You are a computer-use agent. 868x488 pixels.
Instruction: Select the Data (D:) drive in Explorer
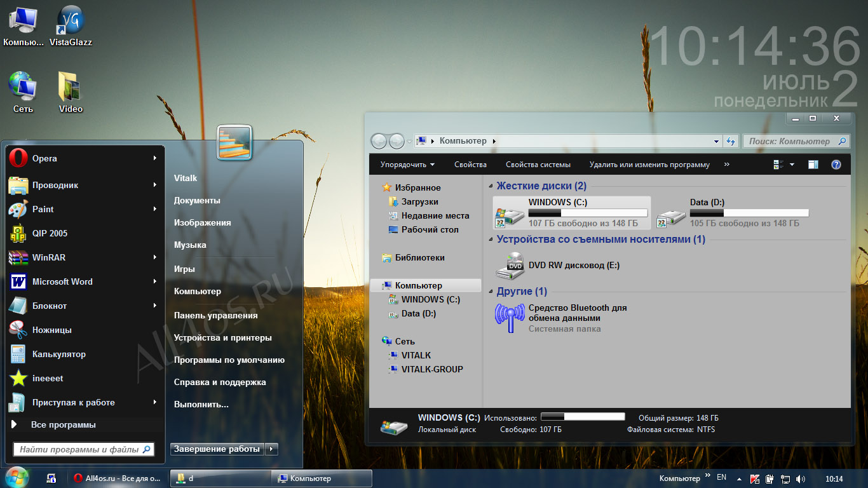pyautogui.click(x=732, y=213)
